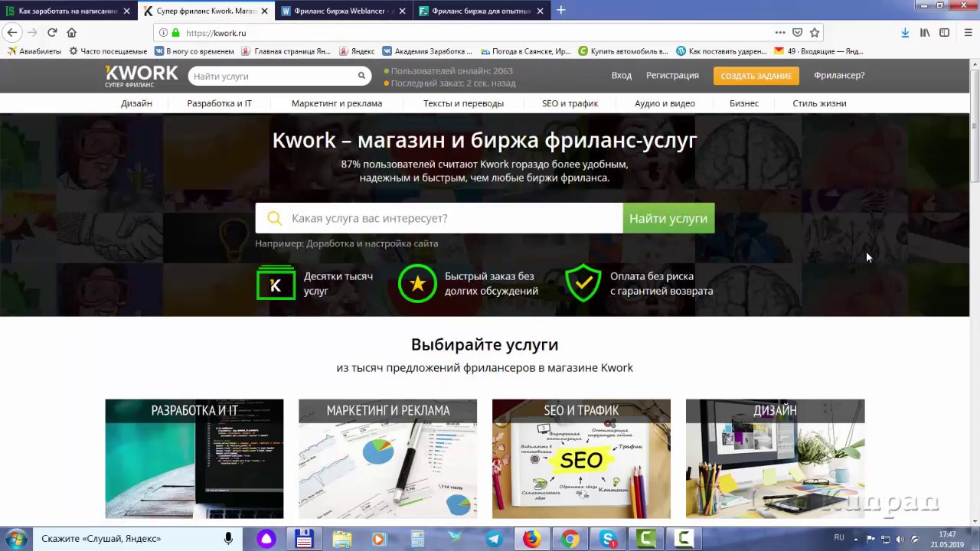Click the page vertical scrollbar
Viewport: 980px width, 551px height.
tap(975, 126)
